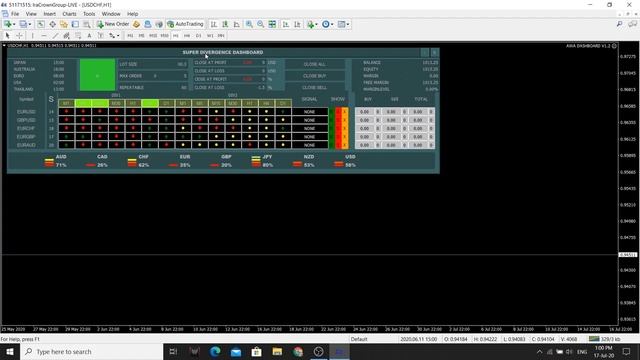This screenshot has width=640, height=360.
Task: Click green SHOW cell on EURUSD row
Action: 332,111
